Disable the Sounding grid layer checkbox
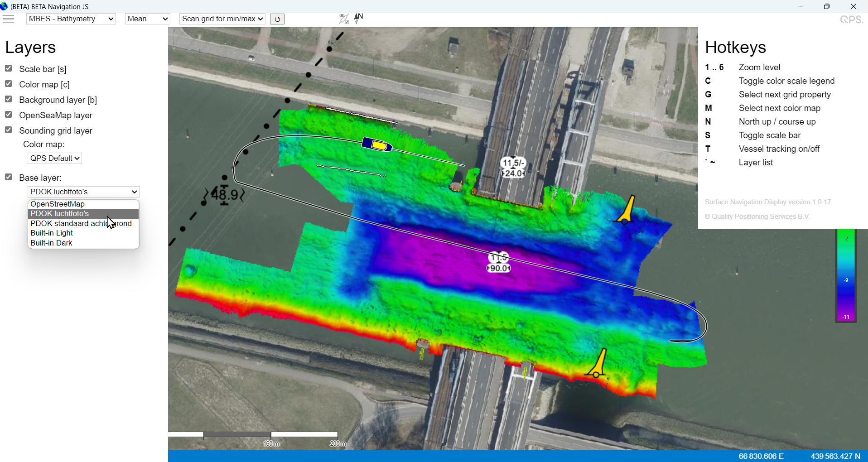The width and height of the screenshot is (868, 462). click(x=9, y=130)
